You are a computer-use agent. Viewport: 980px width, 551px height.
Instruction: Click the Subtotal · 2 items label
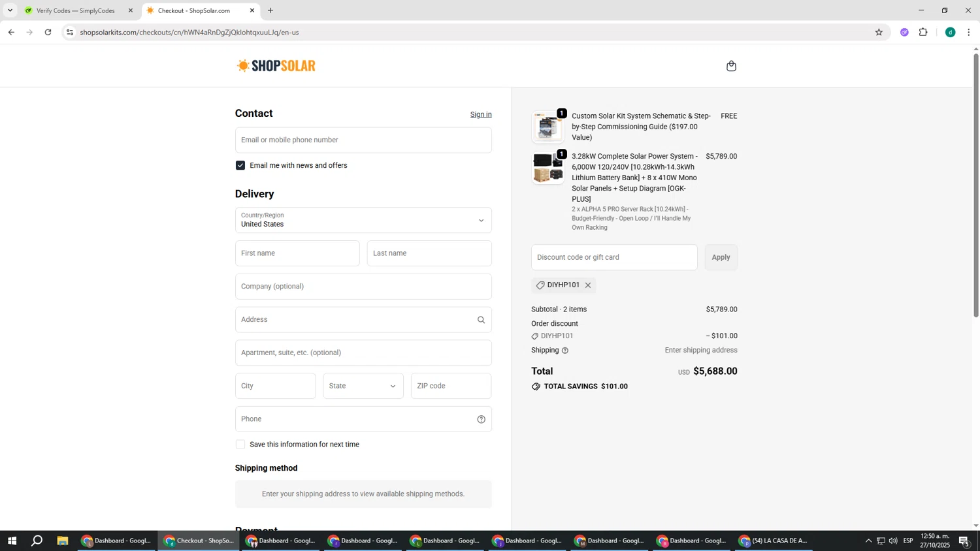click(x=559, y=309)
